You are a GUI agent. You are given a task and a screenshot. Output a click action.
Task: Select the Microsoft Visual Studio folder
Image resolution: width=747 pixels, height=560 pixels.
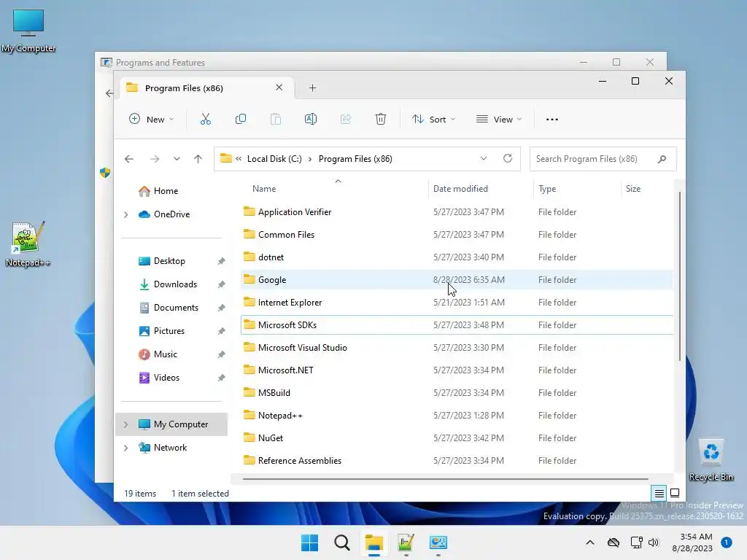pyautogui.click(x=457, y=348)
